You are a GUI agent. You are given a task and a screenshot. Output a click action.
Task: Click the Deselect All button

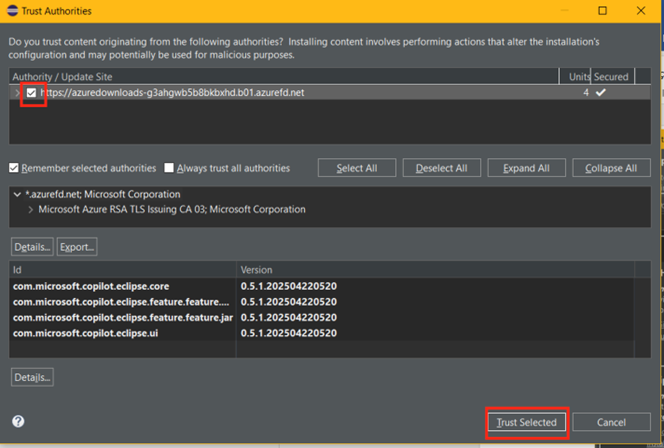pyautogui.click(x=442, y=168)
